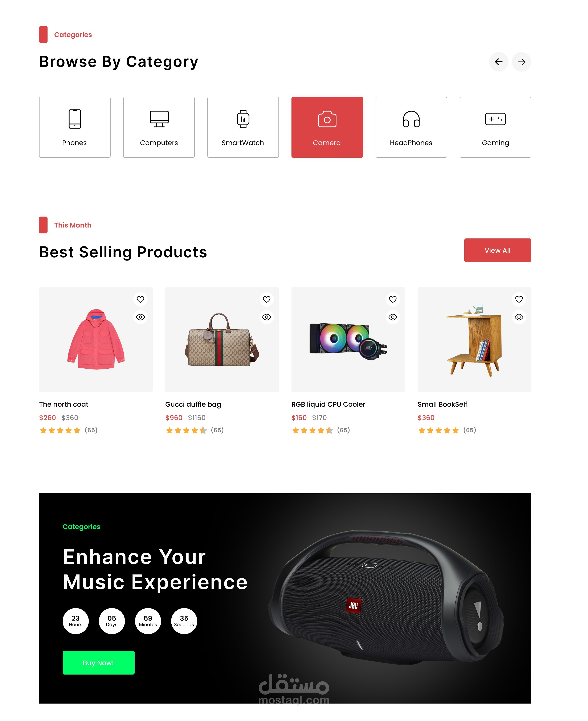Click the View All button
This screenshot has width=588, height=721.
[498, 250]
